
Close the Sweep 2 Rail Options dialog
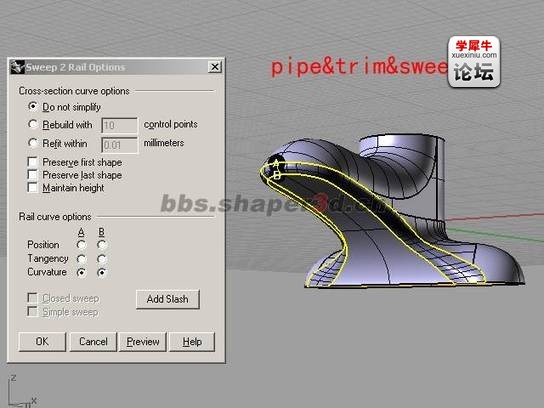(x=215, y=67)
